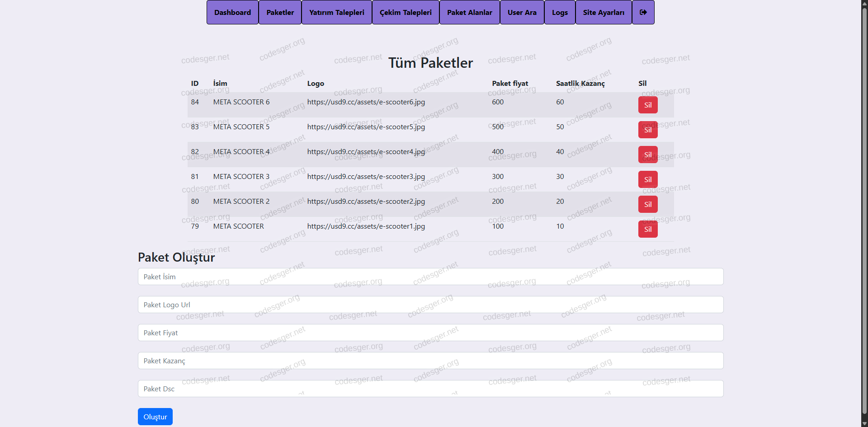The height and width of the screenshot is (427, 868).
Task: Click the logout icon in navbar
Action: pyautogui.click(x=643, y=12)
